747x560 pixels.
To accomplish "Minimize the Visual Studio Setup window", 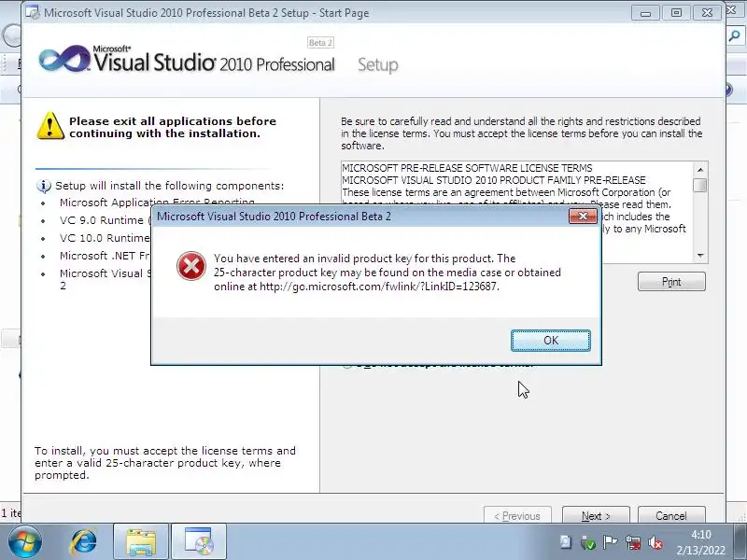I will coord(645,13).
